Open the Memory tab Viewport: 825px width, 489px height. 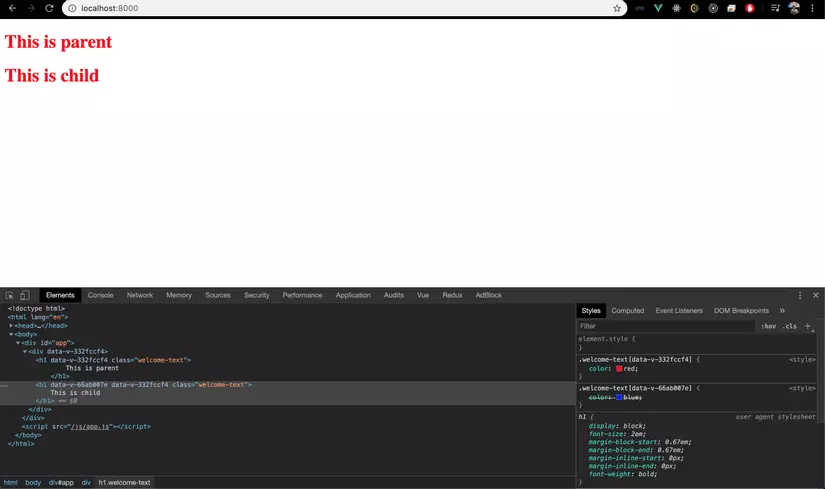tap(179, 295)
